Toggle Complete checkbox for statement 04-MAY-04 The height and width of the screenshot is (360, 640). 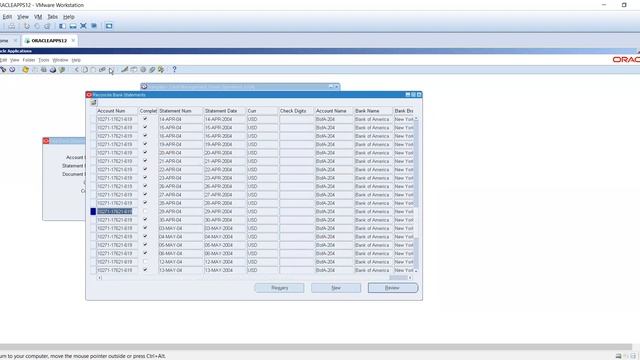pos(145,237)
